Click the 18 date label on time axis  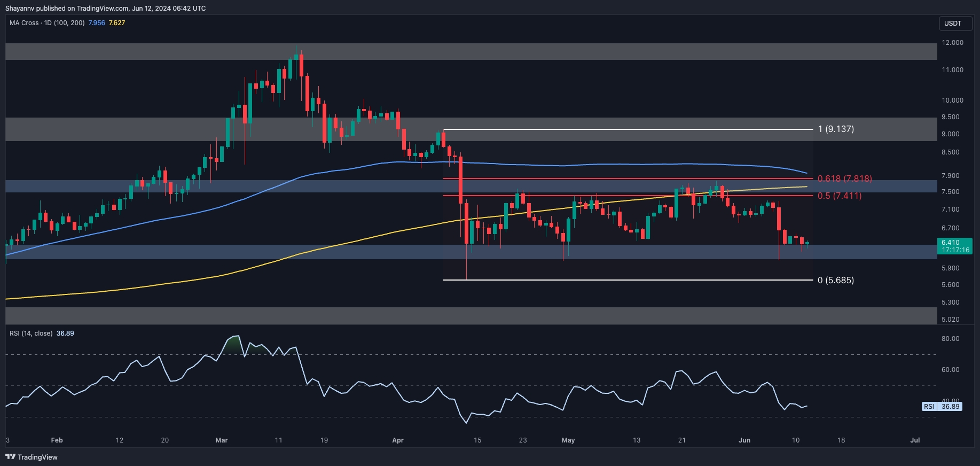tap(841, 440)
